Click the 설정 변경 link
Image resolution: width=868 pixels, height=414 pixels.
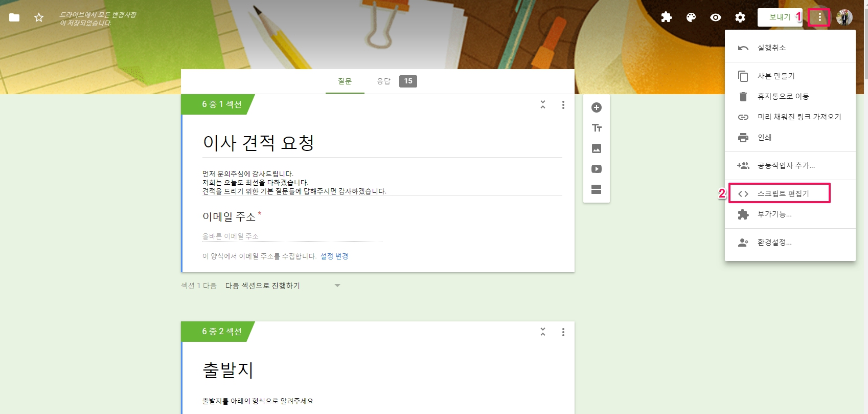(x=334, y=256)
